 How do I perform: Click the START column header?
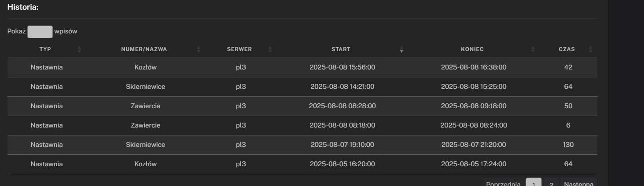tap(341, 49)
